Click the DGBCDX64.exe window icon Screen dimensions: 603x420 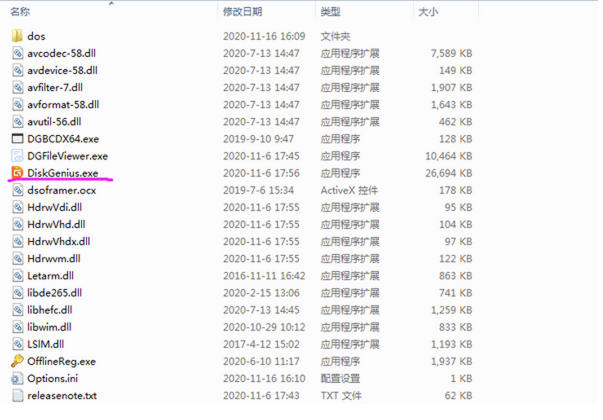coord(17,139)
